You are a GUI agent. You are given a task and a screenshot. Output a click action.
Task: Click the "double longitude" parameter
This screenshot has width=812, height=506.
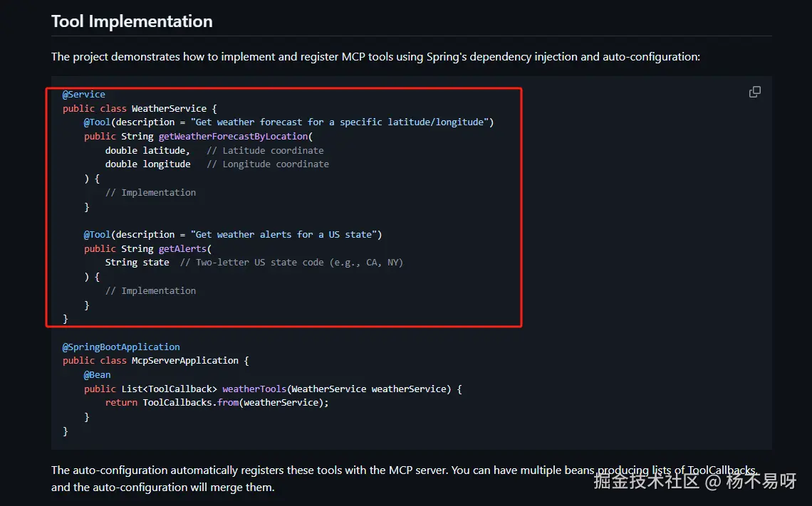click(147, 164)
